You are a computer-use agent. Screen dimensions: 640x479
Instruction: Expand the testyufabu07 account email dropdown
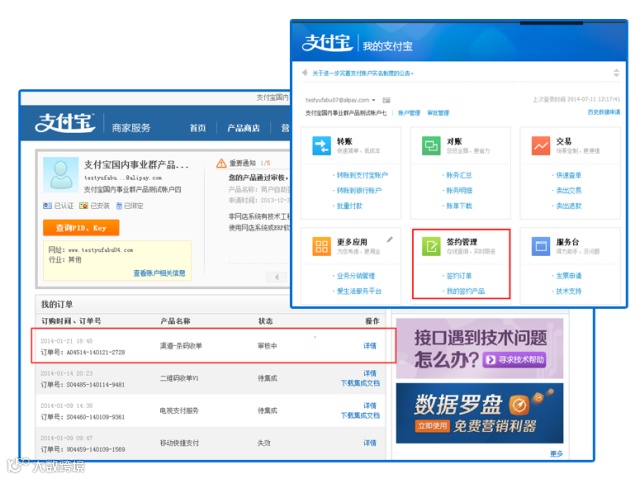(373, 100)
